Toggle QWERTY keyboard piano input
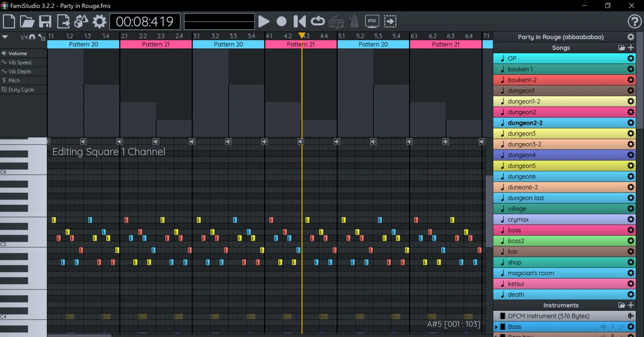Screen dimensions: 644x337 point(336,22)
